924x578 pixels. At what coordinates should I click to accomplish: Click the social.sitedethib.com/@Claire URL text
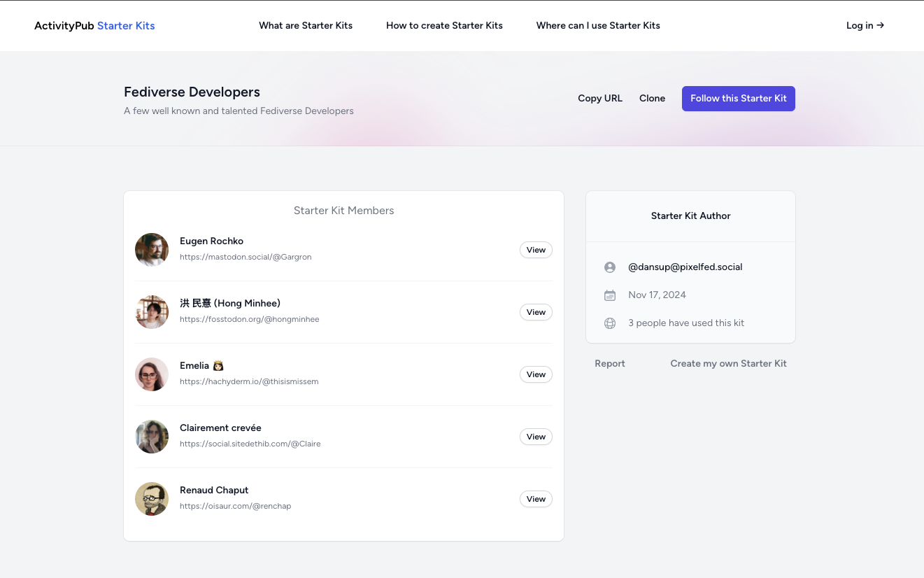[250, 444]
